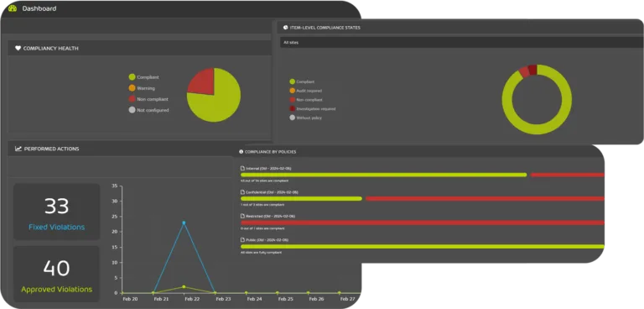Open the Restricted policy link

pos(270,216)
